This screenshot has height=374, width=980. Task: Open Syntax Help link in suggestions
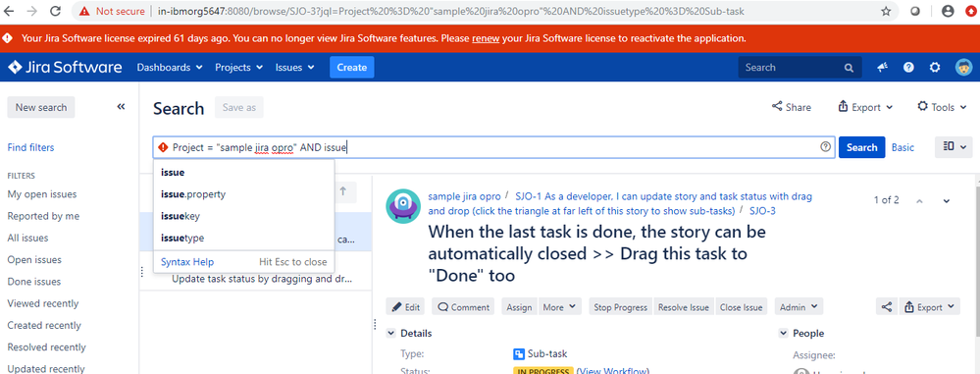(x=187, y=261)
